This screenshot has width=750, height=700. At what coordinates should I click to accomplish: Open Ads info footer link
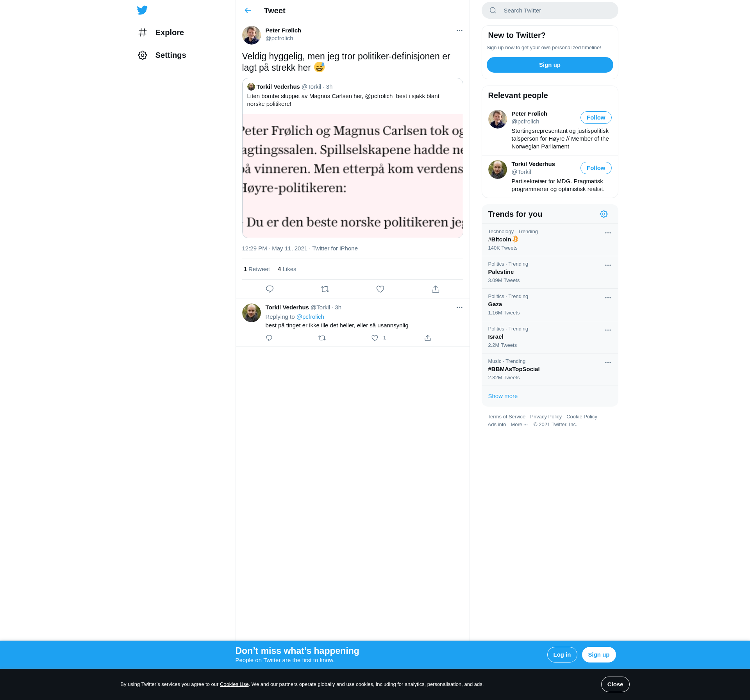click(x=496, y=425)
